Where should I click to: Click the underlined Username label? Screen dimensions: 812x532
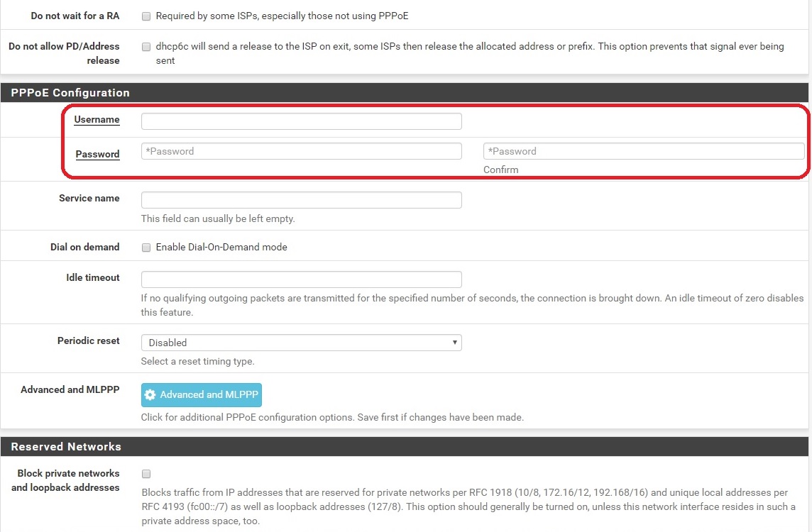coord(97,120)
